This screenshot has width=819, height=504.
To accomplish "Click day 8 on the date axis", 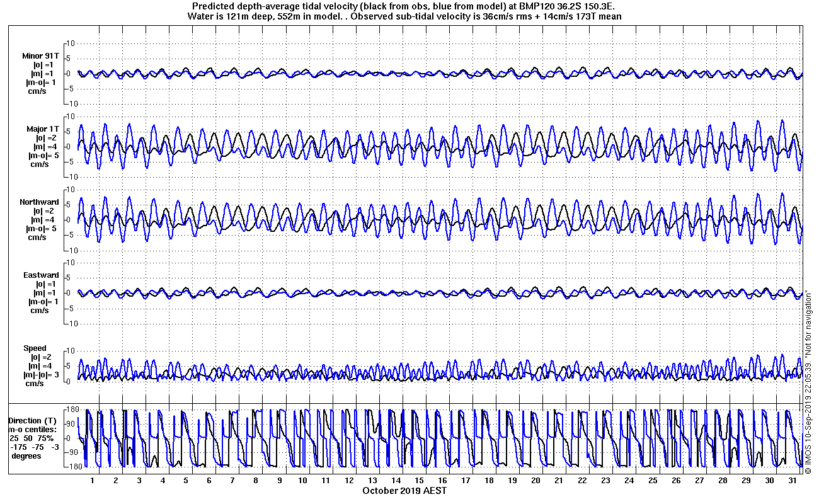I will 256,480.
